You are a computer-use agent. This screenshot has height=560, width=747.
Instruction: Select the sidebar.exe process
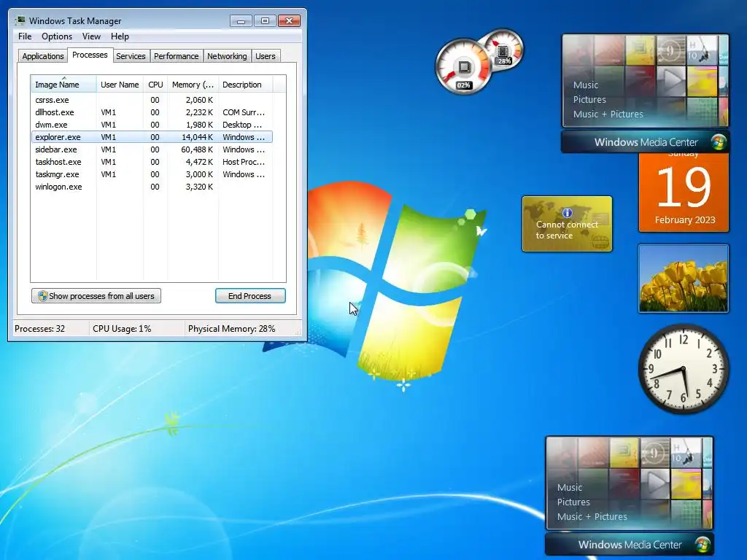(x=152, y=149)
